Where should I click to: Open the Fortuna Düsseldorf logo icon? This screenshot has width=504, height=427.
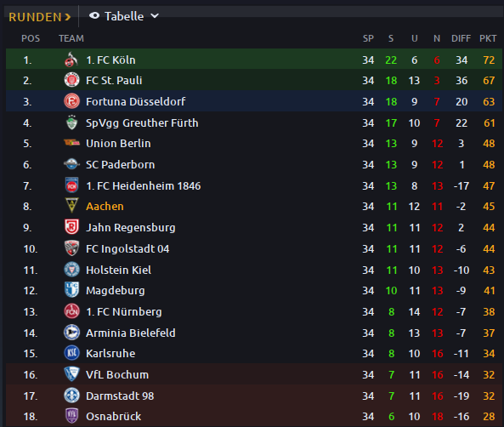(x=71, y=101)
